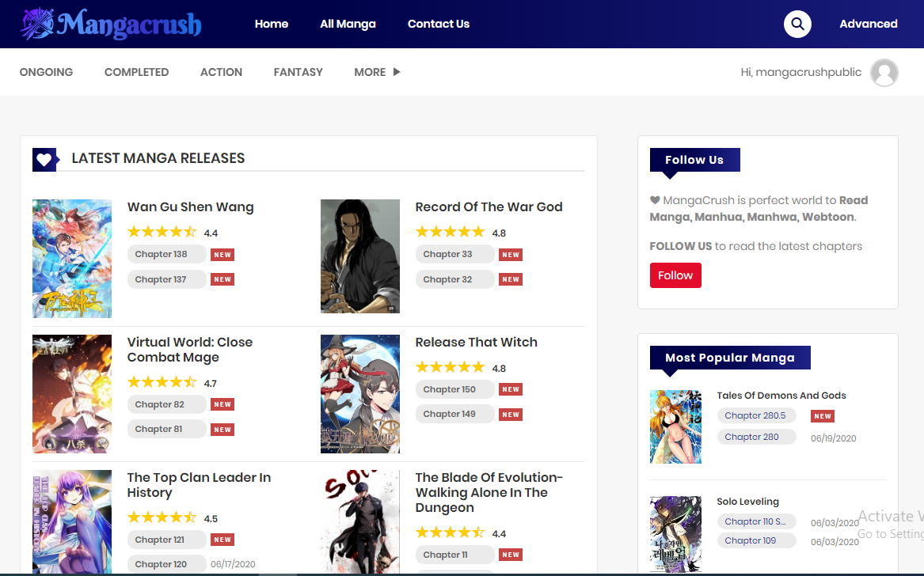The width and height of the screenshot is (924, 576).
Task: Open All Manga menu item
Action: click(x=348, y=24)
